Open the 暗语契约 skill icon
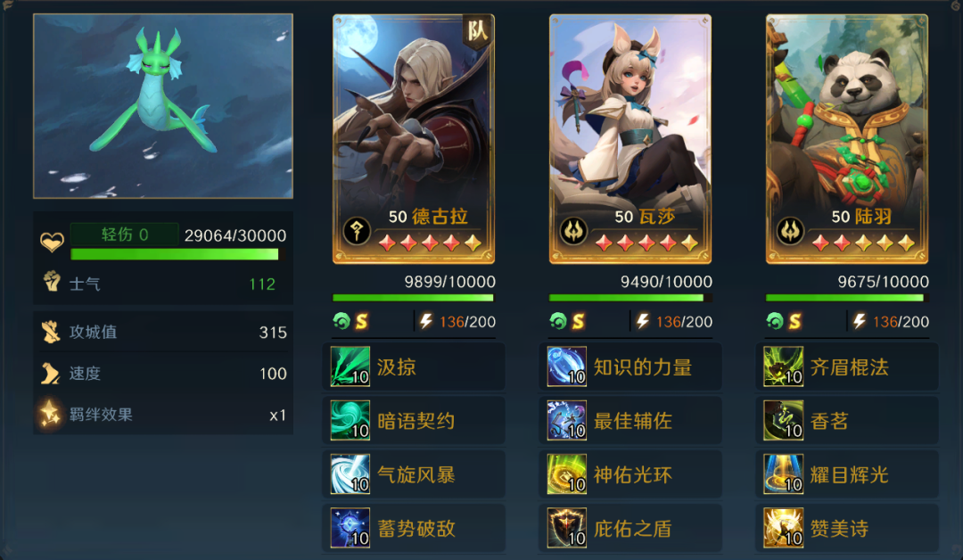 (x=350, y=421)
